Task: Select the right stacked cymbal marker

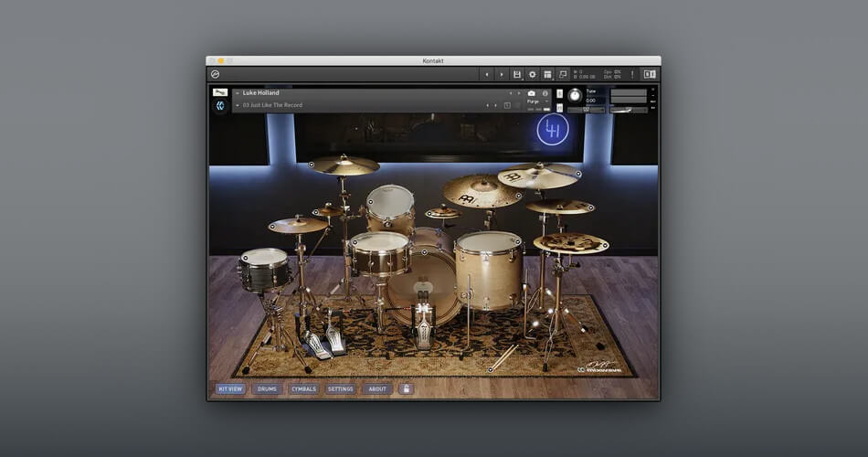Action: point(591,207)
